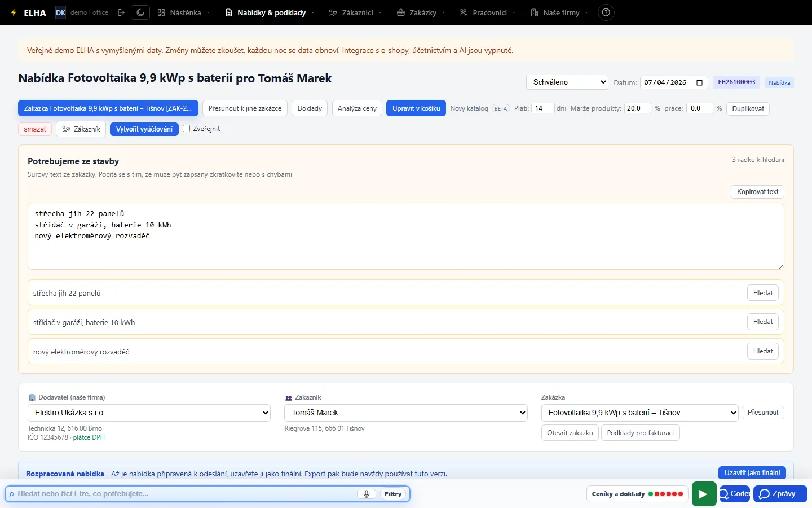
Task: Open the Zprávy chat button
Action: (780, 494)
